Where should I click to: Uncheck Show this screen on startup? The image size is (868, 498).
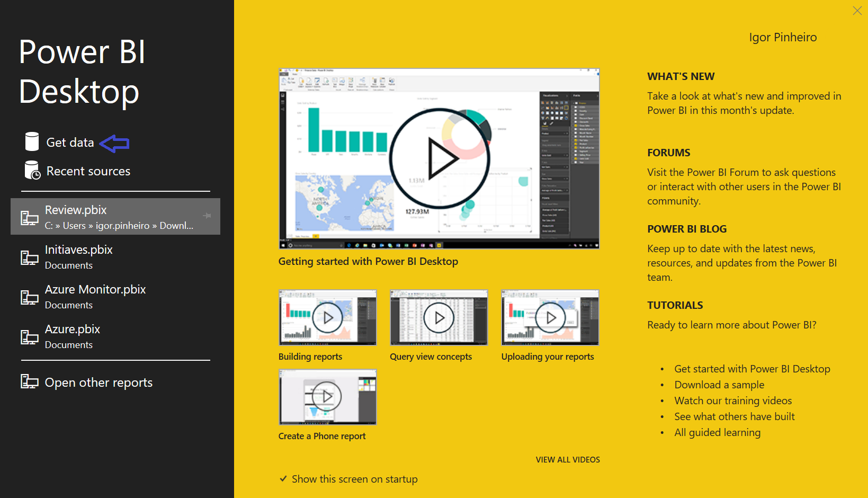283,479
